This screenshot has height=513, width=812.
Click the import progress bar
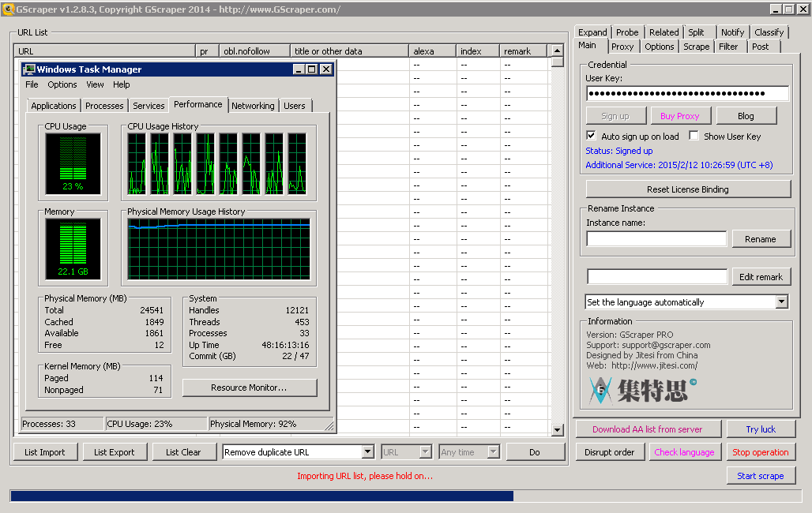[405, 496]
